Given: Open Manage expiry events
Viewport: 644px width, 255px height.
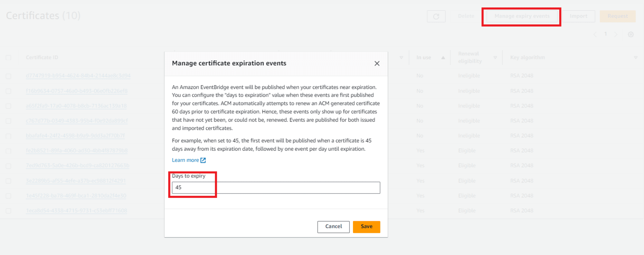Looking at the screenshot, I should click(x=522, y=16).
